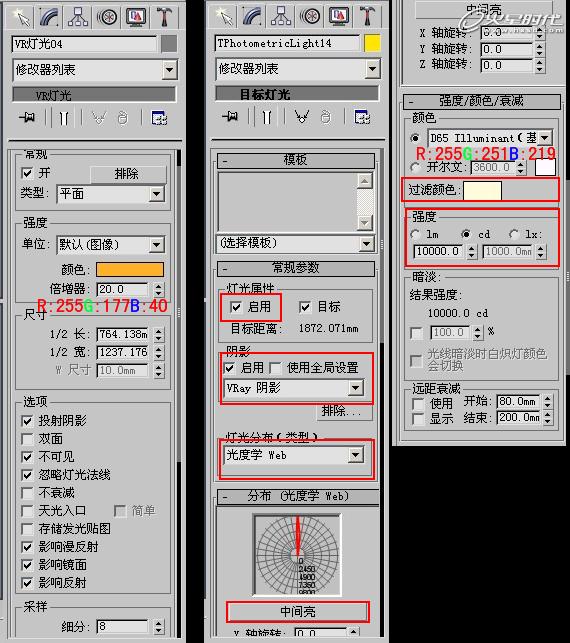Click show end result icon under 目标灯光
This screenshot has height=643, width=570.
(267, 117)
